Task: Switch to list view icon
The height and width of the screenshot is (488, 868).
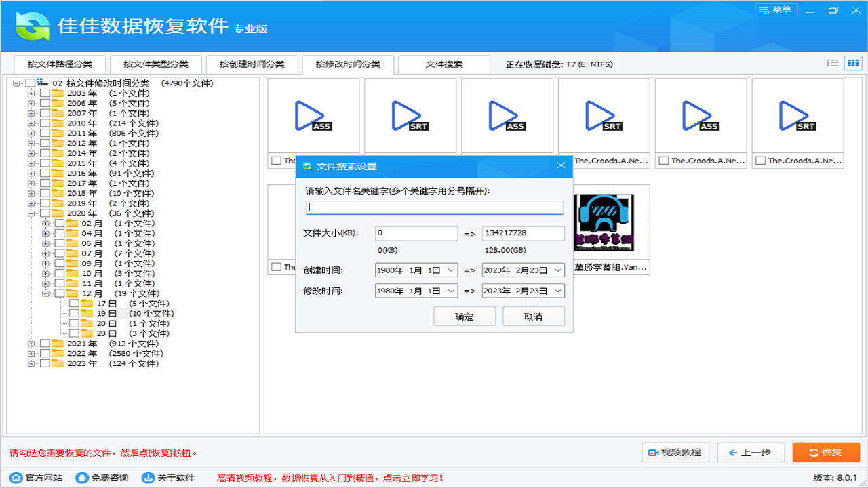Action: point(833,62)
